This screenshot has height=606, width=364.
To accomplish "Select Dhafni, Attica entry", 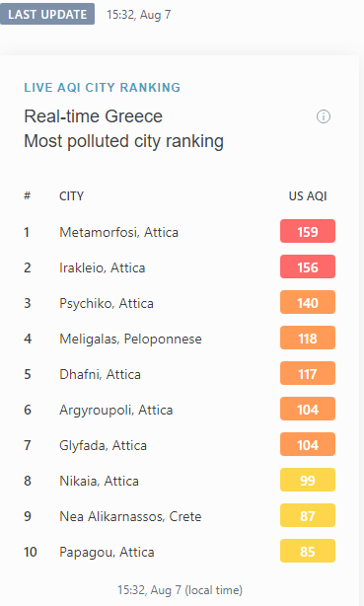I will [100, 374].
